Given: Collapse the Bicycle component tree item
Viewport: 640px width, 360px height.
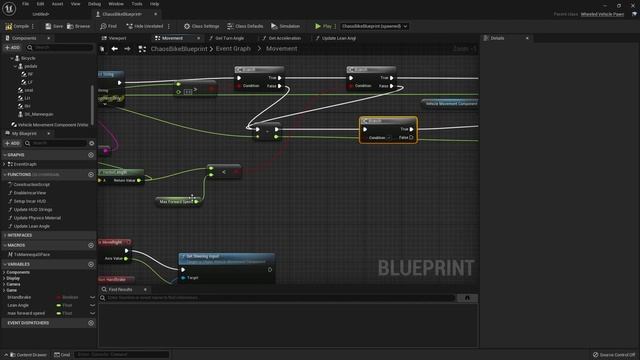Looking at the screenshot, I should point(12,58).
